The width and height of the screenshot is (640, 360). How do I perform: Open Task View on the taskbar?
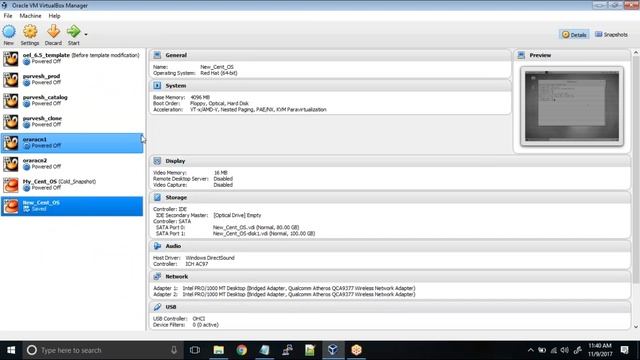[195, 350]
